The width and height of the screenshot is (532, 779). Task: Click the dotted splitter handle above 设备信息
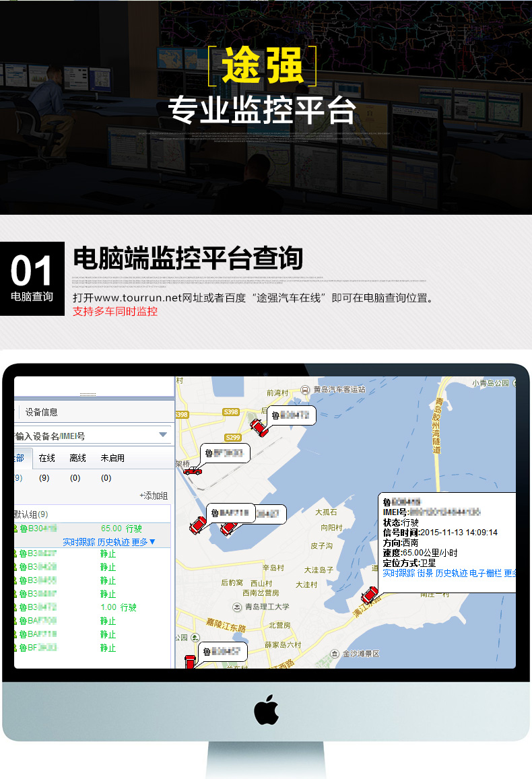88,395
